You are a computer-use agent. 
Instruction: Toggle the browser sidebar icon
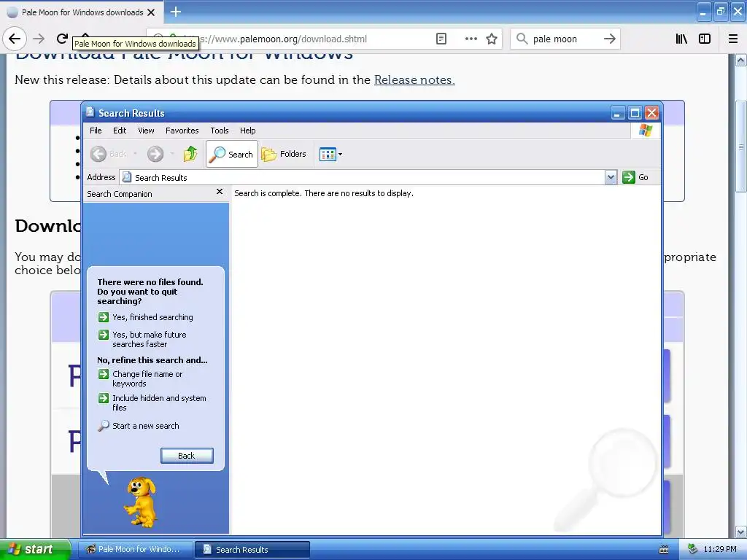705,39
